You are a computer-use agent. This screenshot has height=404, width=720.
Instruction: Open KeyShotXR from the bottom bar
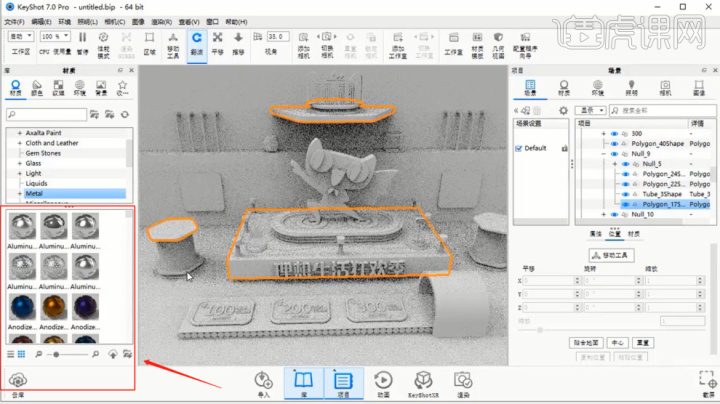[x=423, y=384]
